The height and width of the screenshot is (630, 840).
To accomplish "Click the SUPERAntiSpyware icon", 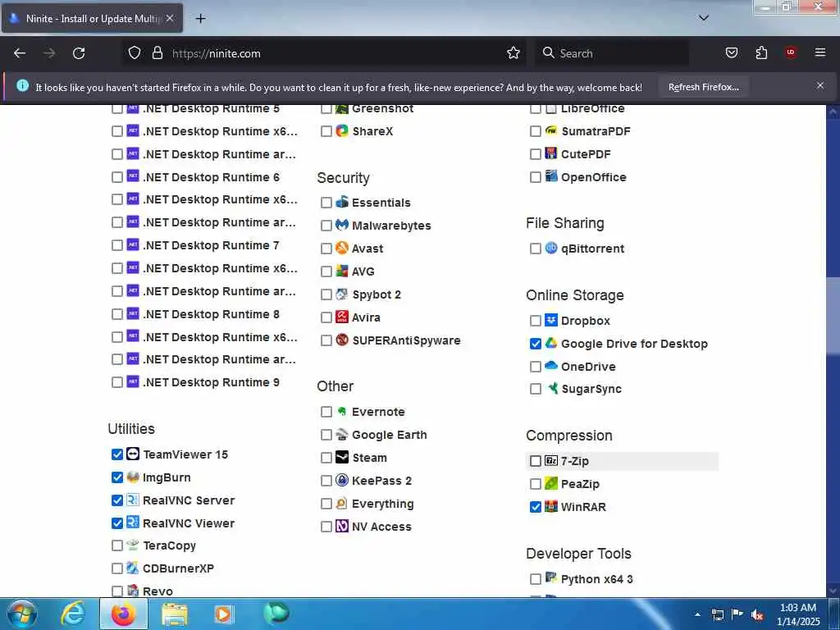I will 342,340.
